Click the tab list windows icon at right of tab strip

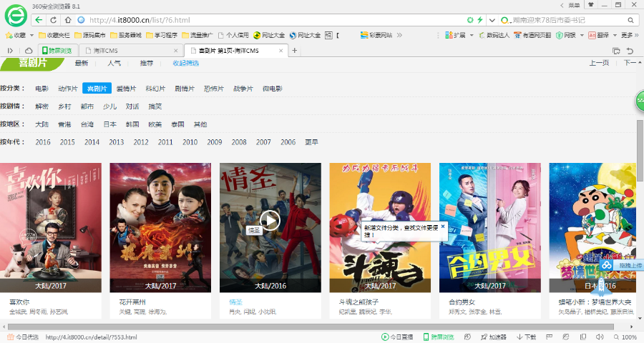coord(616,51)
